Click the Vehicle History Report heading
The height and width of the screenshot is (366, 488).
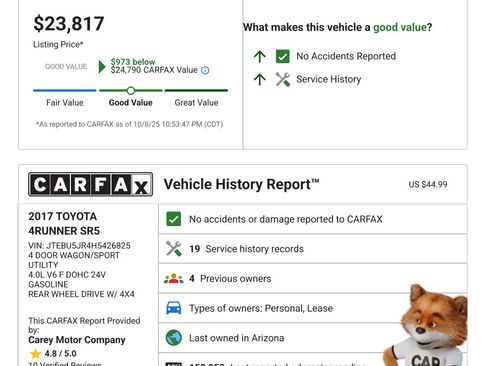241,184
